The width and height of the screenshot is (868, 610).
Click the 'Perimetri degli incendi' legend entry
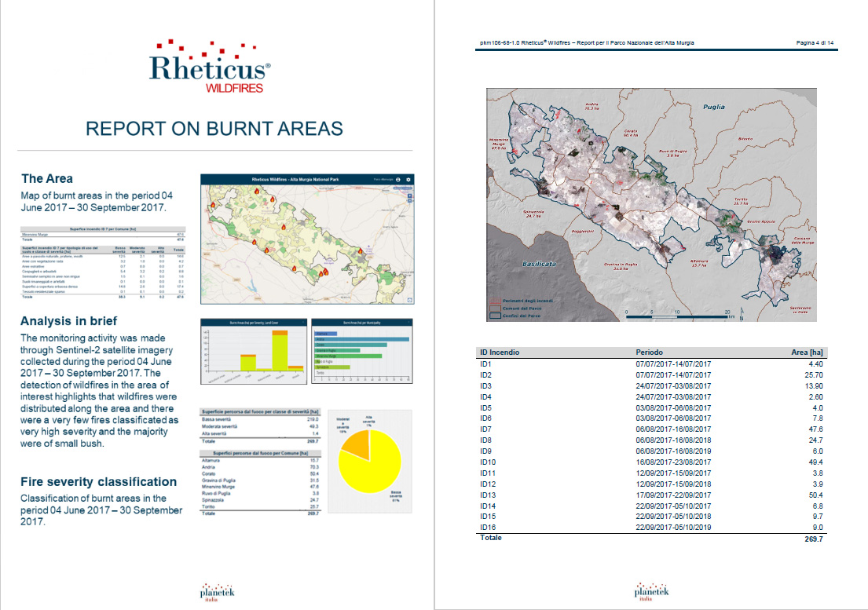[x=521, y=301]
